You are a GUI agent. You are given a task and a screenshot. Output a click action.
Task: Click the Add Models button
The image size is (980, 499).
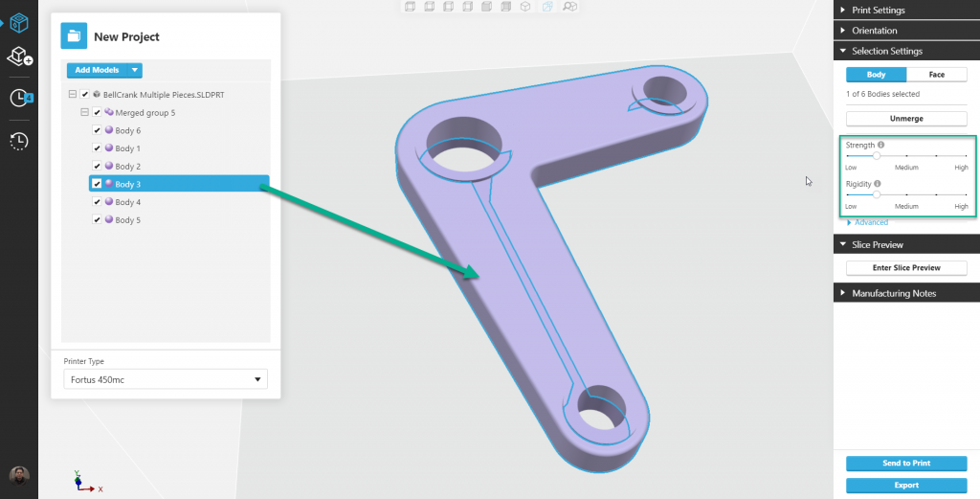(97, 70)
